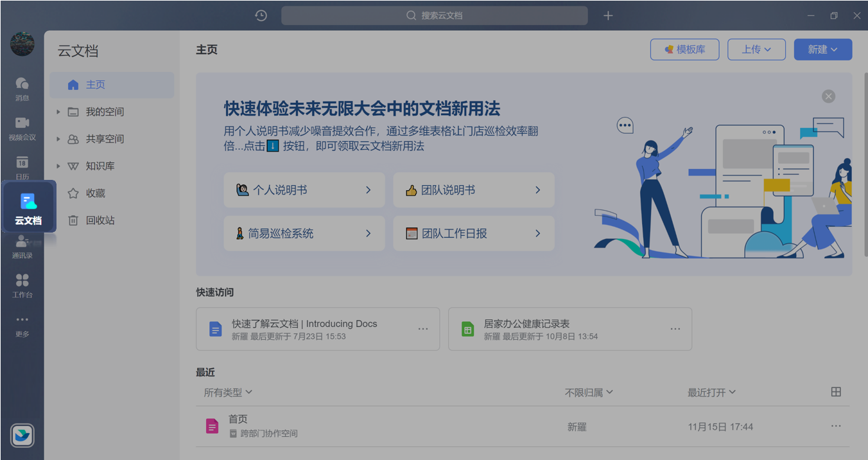Open more options for 首页 row
868x460 pixels.
click(x=836, y=426)
